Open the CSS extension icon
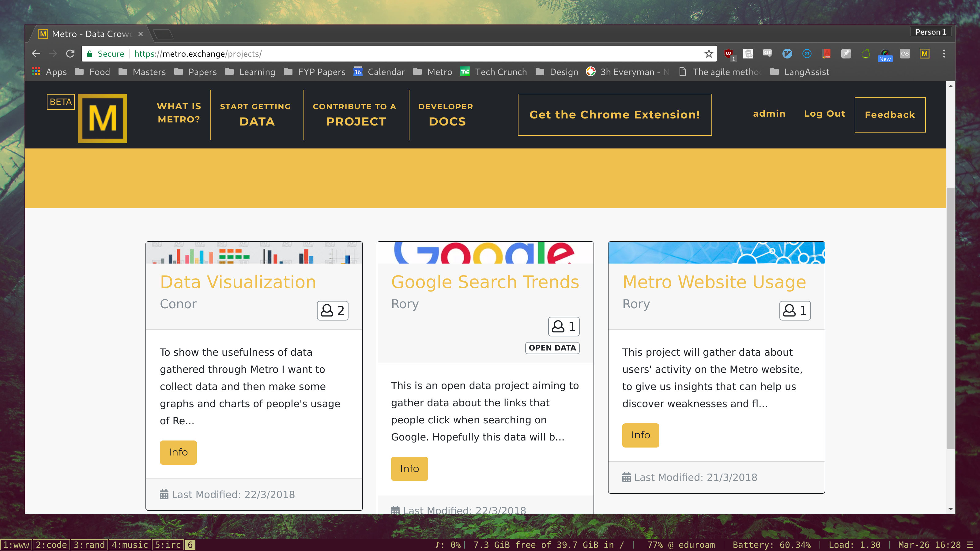This screenshot has width=980, height=551. pos(768,54)
